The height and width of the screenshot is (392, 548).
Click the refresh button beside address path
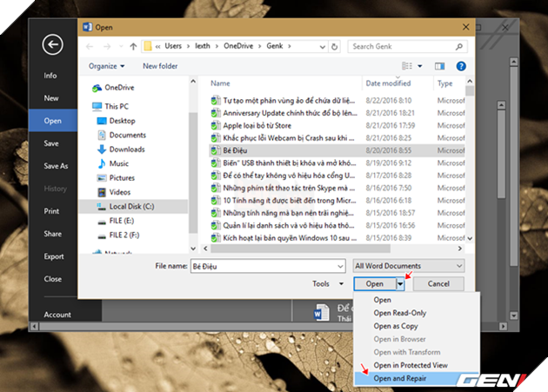click(336, 46)
